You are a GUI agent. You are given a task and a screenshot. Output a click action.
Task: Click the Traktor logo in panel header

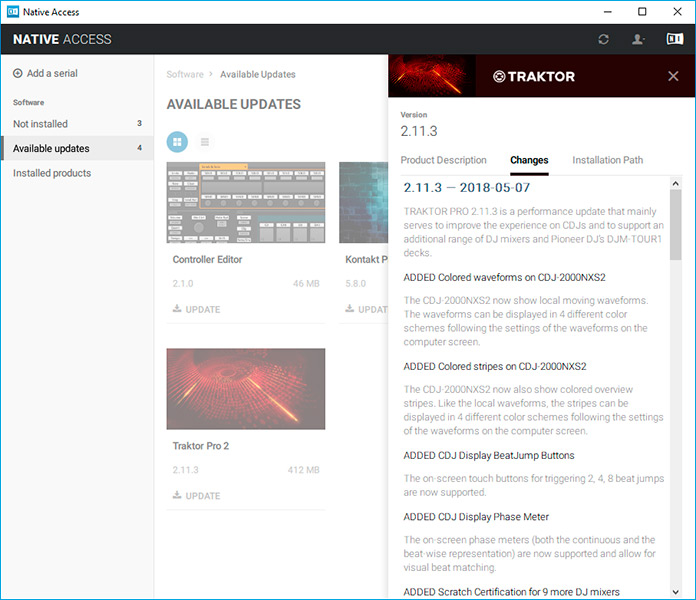click(534, 76)
